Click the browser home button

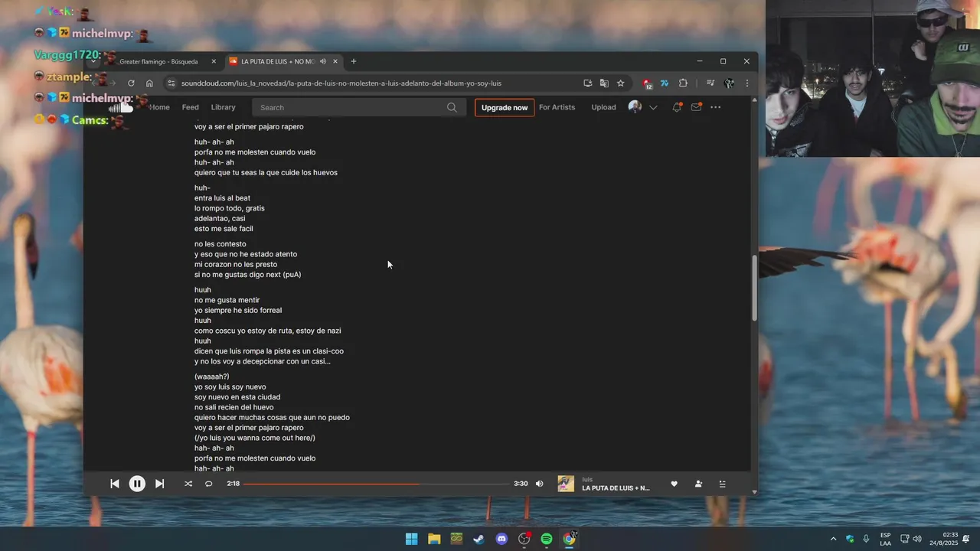[x=149, y=83]
